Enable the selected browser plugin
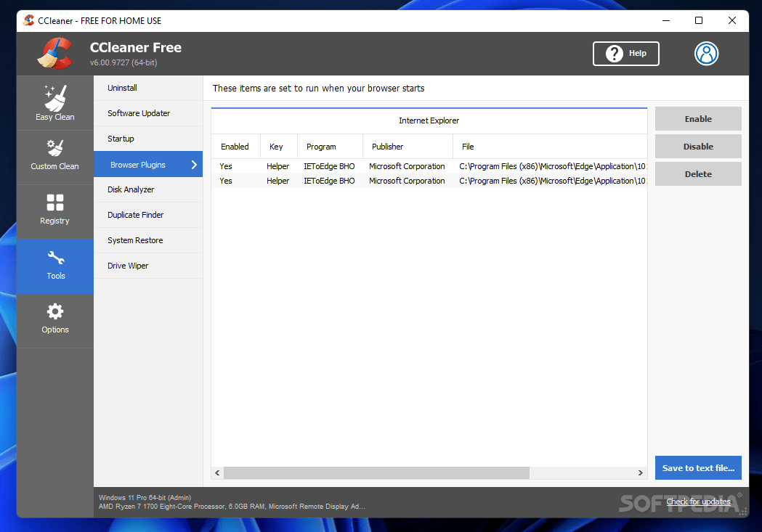Viewport: 762px width, 532px height. (697, 118)
